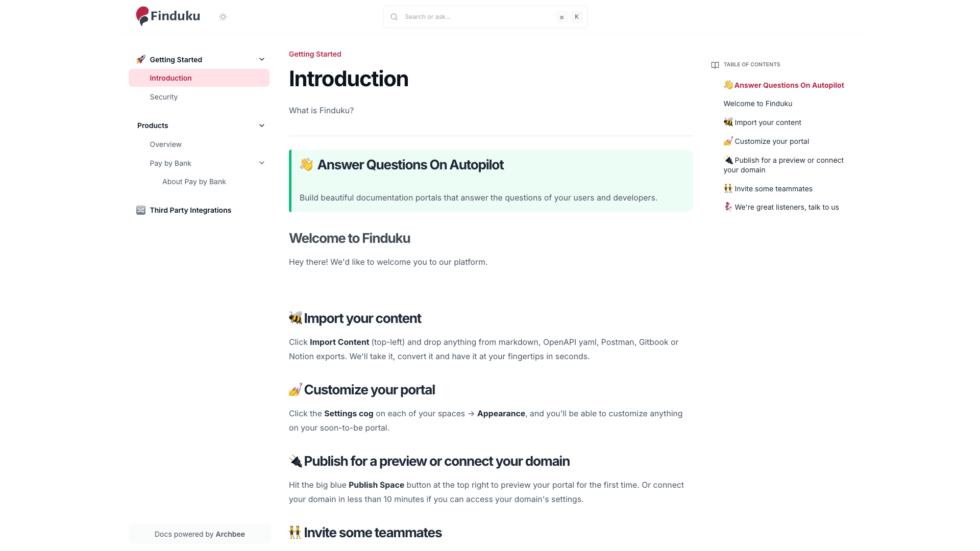Click the search magnifier icon
The width and height of the screenshot is (980, 551).
pyautogui.click(x=394, y=16)
